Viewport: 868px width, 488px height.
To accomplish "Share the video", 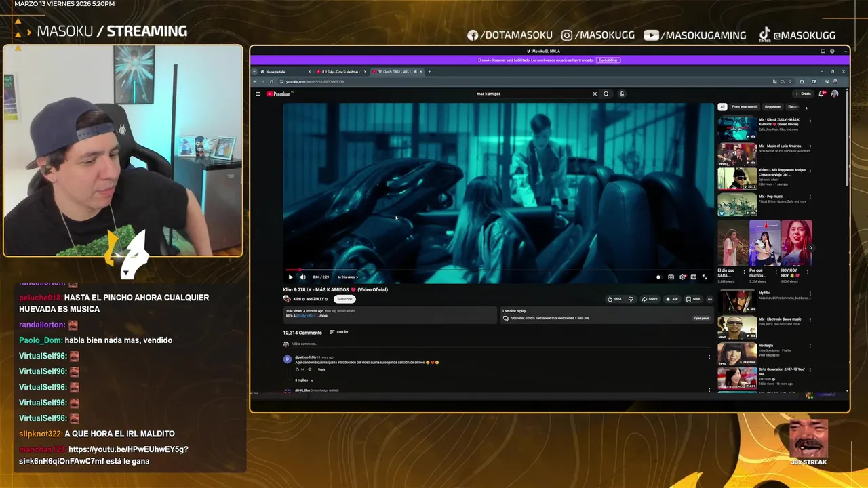I will [x=650, y=299].
